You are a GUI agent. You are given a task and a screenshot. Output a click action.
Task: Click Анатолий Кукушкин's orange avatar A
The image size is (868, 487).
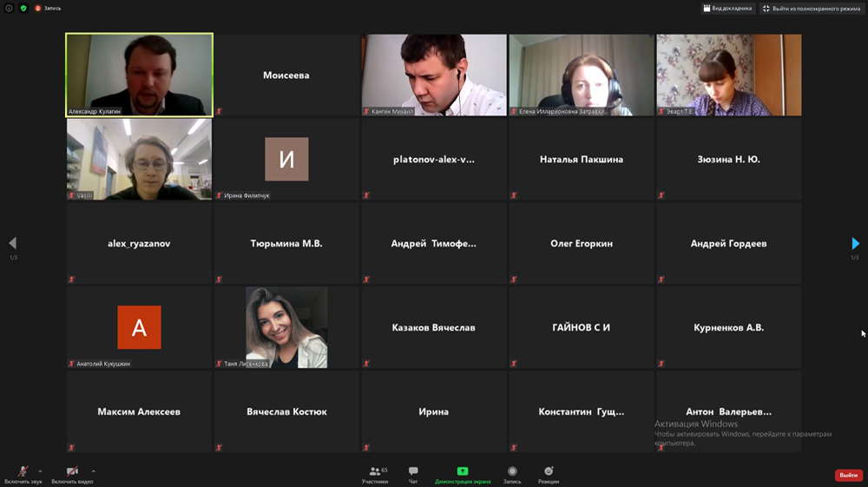click(x=139, y=327)
